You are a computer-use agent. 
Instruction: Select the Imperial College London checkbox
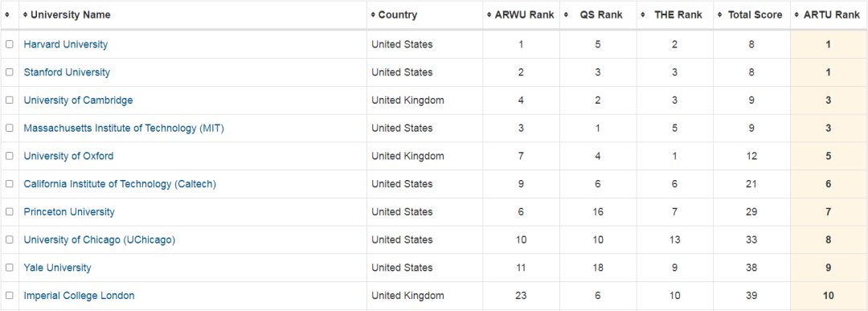[x=10, y=296]
